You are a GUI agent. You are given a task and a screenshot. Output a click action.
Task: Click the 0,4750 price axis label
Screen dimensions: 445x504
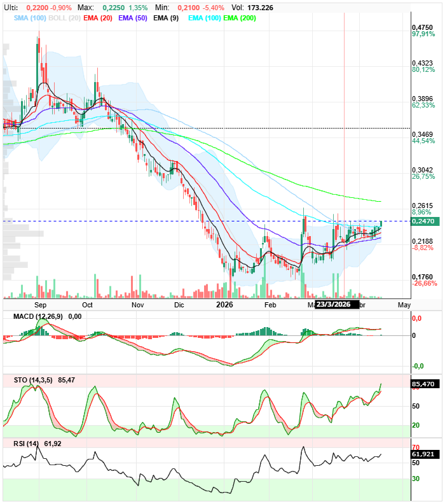coord(423,27)
